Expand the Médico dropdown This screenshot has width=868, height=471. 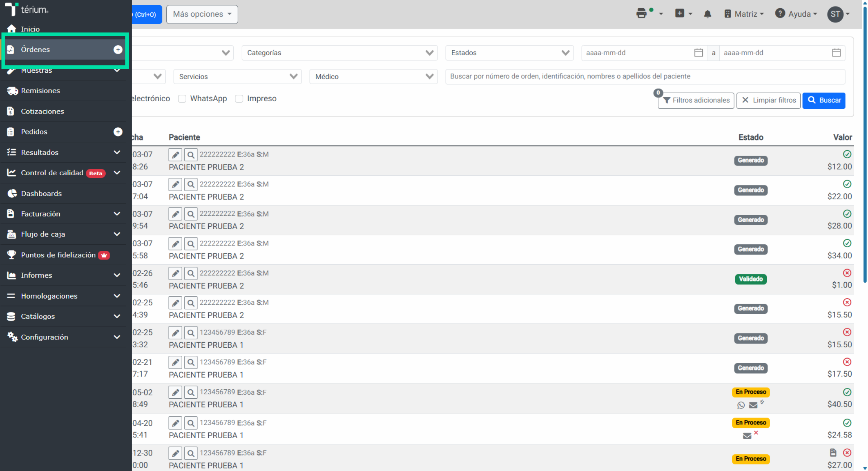[374, 77]
